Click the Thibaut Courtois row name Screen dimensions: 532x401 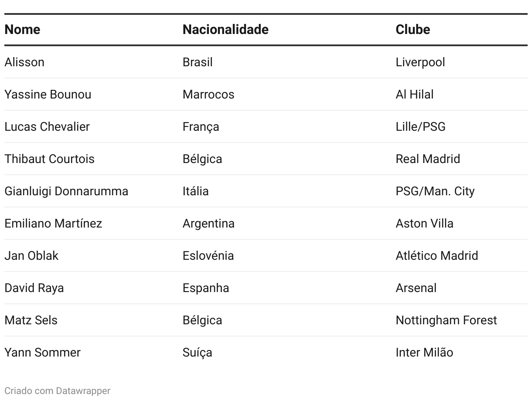point(50,159)
